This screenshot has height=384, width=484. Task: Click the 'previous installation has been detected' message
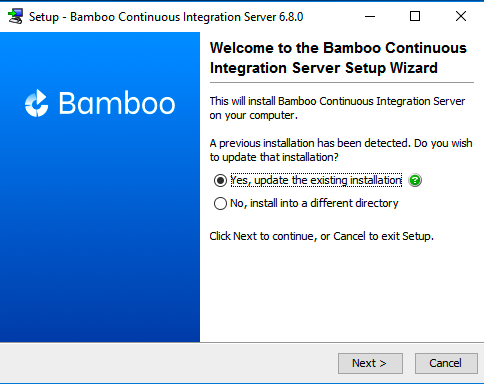pos(341,150)
